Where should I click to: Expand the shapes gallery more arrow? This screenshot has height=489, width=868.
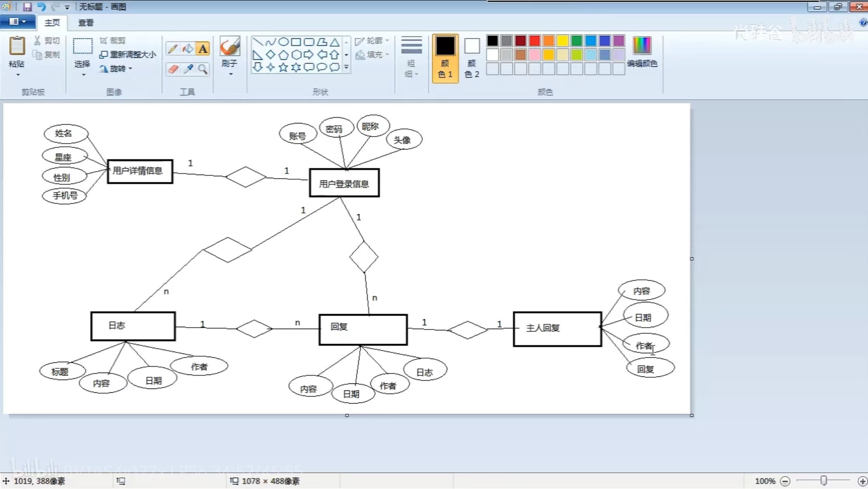click(346, 68)
